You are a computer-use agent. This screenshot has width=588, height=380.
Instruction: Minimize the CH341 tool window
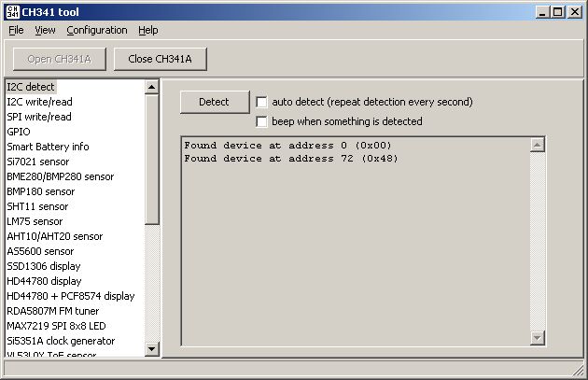point(542,12)
